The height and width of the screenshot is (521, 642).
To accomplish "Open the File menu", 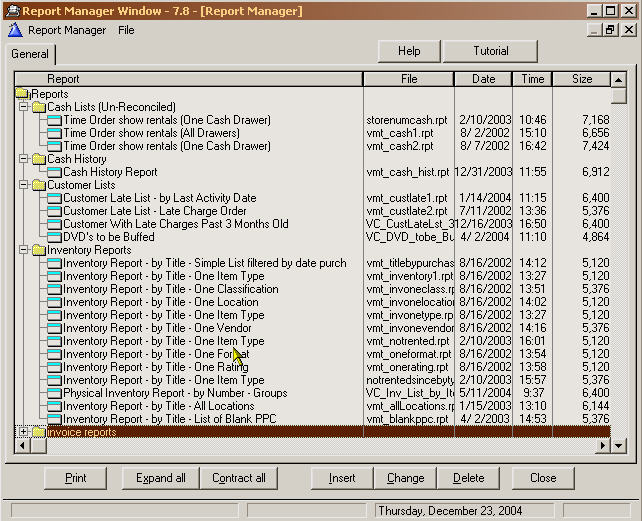I will click(126, 30).
